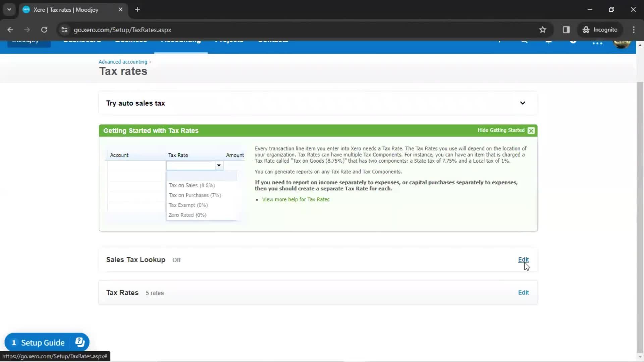Select Tax Exempt (0%) option
644x362 pixels.
(x=188, y=205)
